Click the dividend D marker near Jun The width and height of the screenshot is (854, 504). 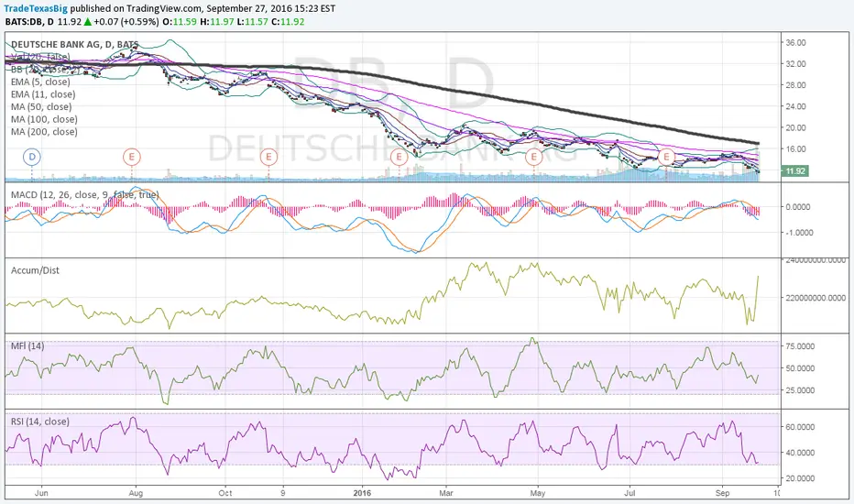(31, 158)
